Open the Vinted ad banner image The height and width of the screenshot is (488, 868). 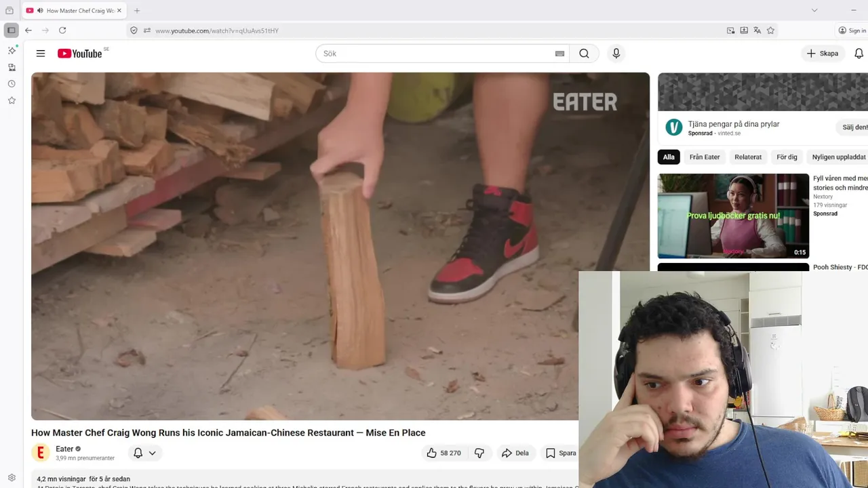coord(763,91)
